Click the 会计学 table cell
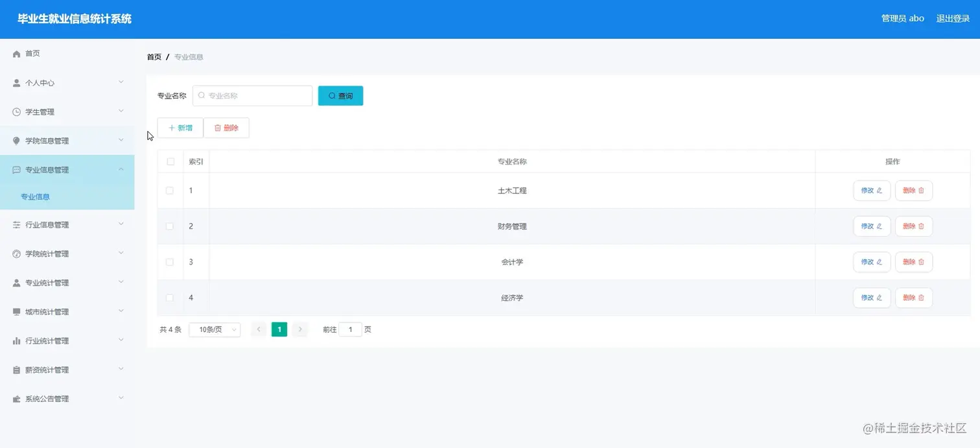 pyautogui.click(x=512, y=262)
